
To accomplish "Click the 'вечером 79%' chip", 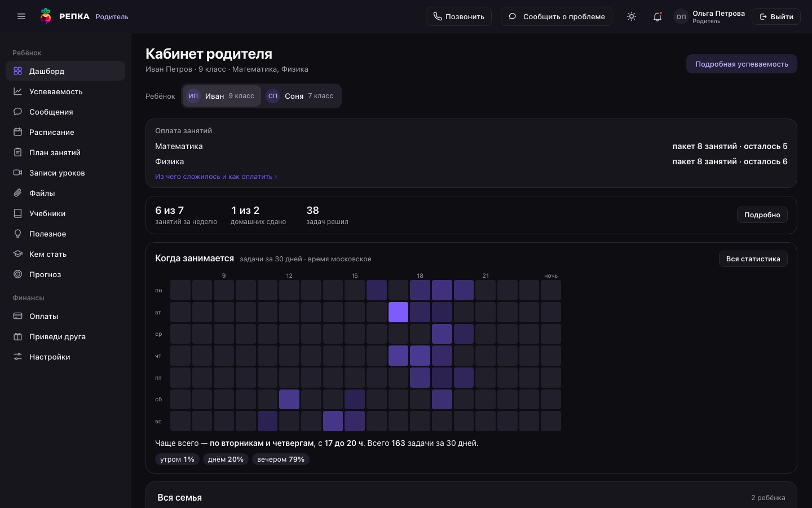I will point(281,459).
